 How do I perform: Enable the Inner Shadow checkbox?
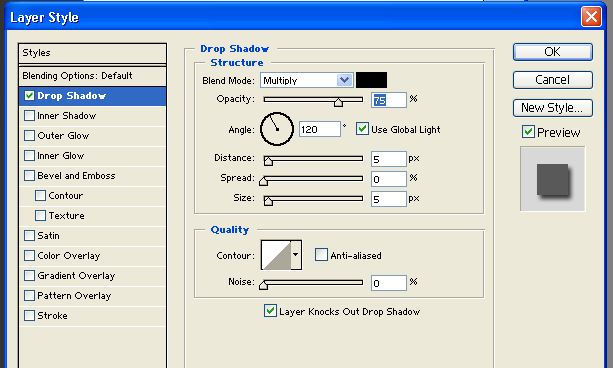coord(29,116)
